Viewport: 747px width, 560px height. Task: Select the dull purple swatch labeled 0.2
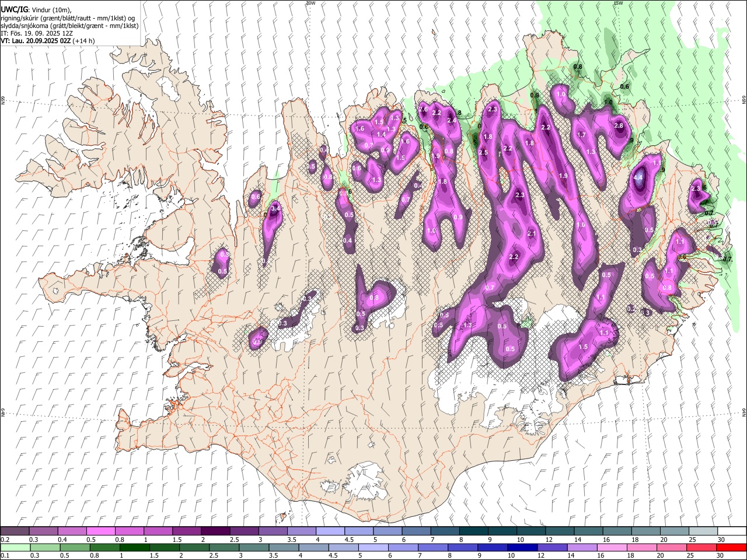coord(15,531)
